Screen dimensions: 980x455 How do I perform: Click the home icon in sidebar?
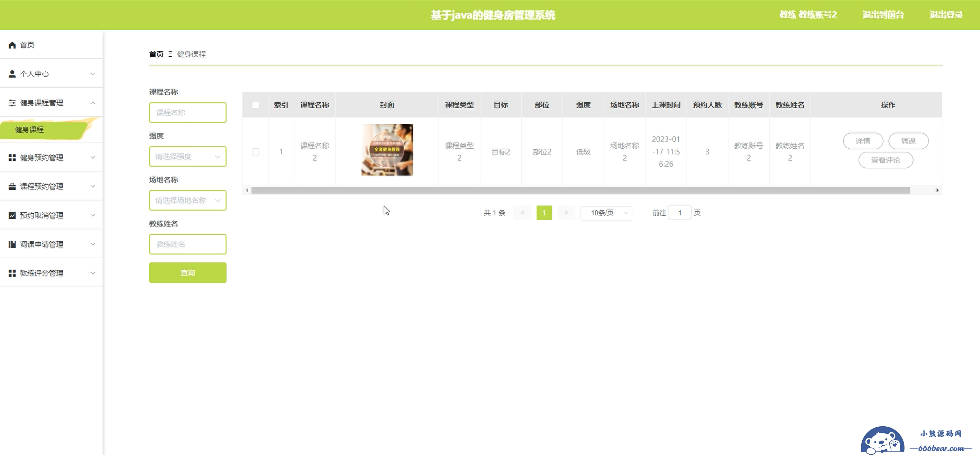click(x=12, y=45)
